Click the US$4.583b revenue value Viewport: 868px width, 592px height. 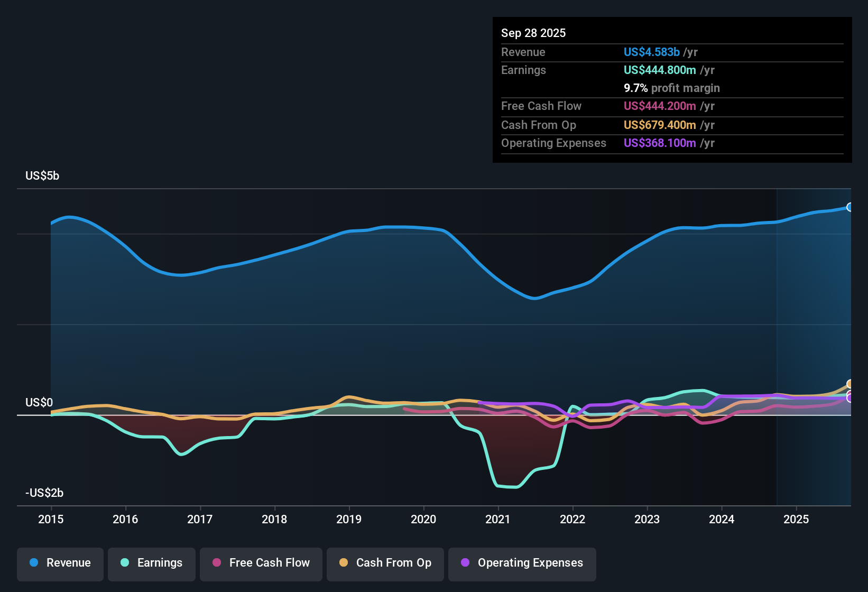651,52
